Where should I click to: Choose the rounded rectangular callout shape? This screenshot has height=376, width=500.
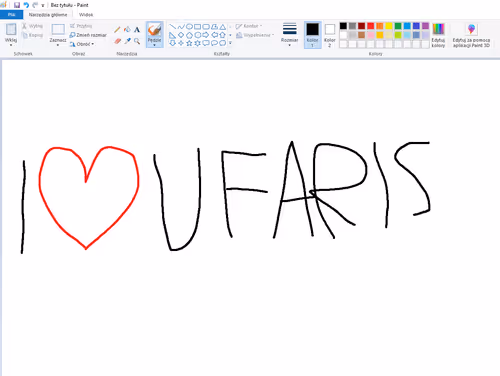(x=206, y=43)
